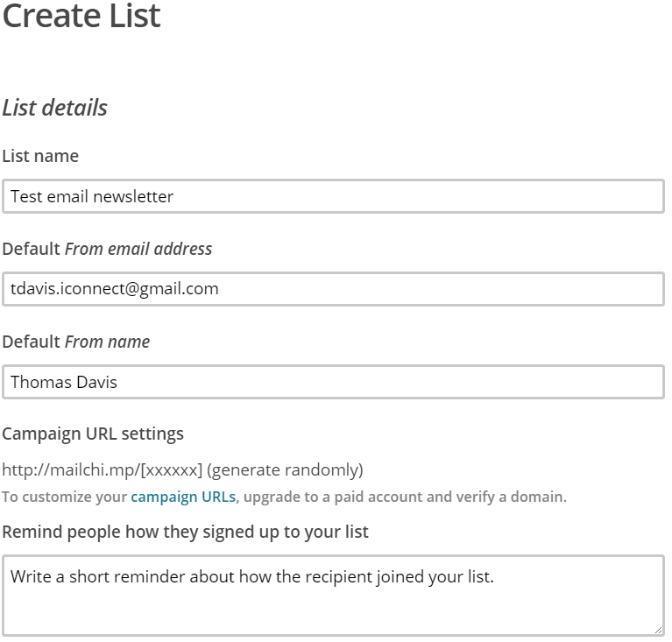Focus the Default From email address field
The height and width of the screenshot is (642, 672).
pyautogui.click(x=333, y=288)
